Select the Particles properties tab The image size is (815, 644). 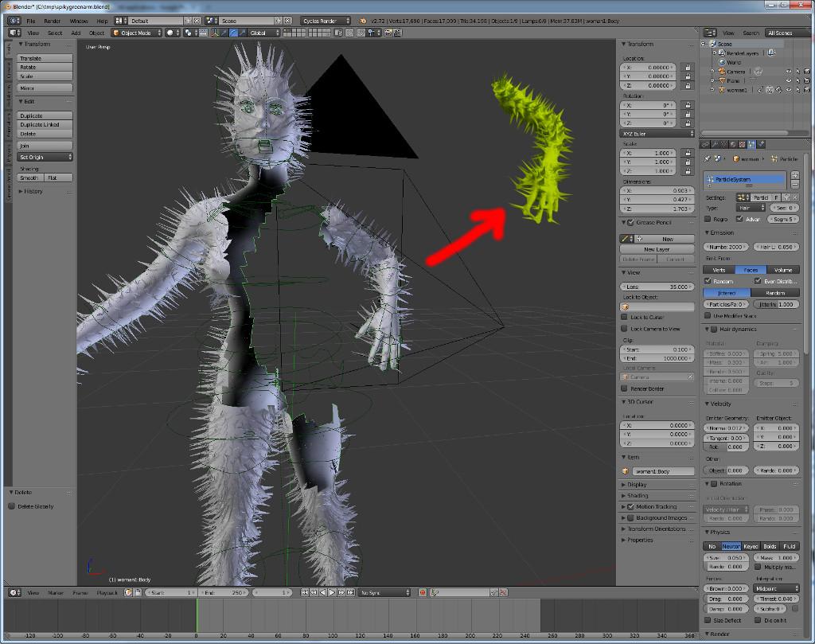pyautogui.click(x=753, y=145)
